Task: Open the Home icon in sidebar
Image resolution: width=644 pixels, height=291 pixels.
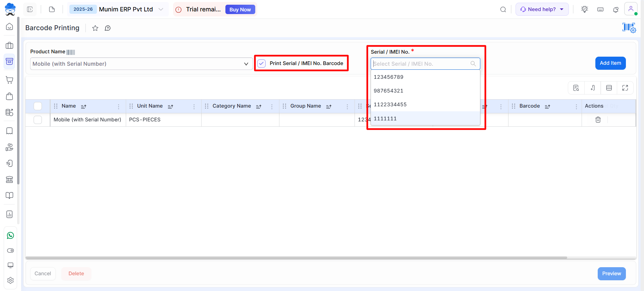Action: click(10, 26)
